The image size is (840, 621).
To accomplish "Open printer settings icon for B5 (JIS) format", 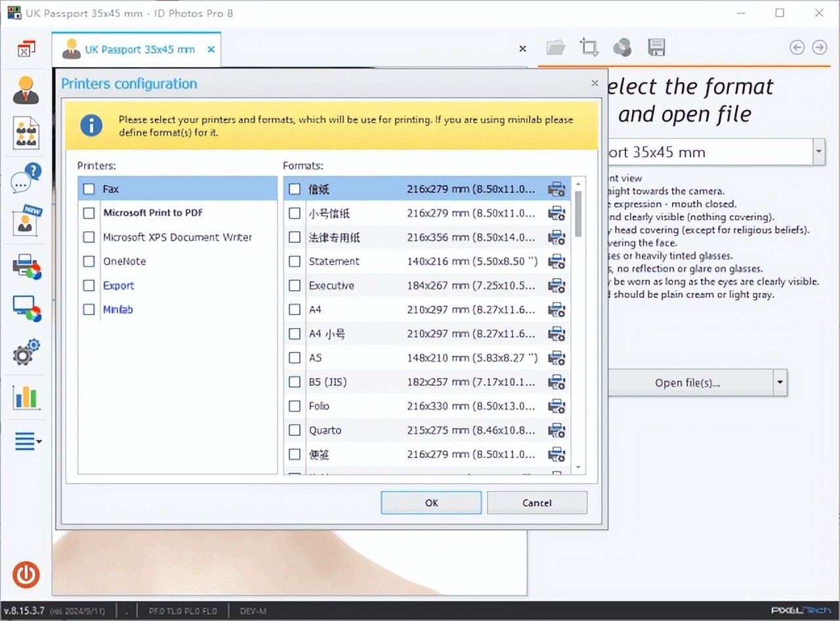I will tap(556, 382).
